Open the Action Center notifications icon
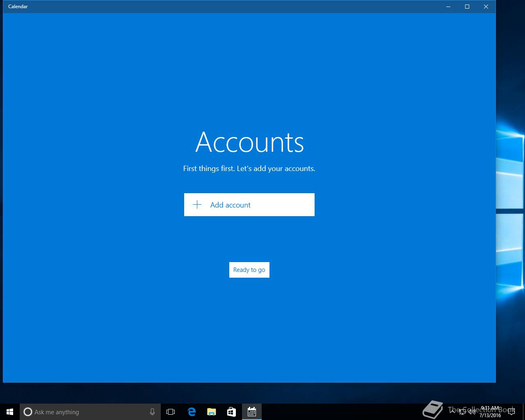 [x=511, y=412]
